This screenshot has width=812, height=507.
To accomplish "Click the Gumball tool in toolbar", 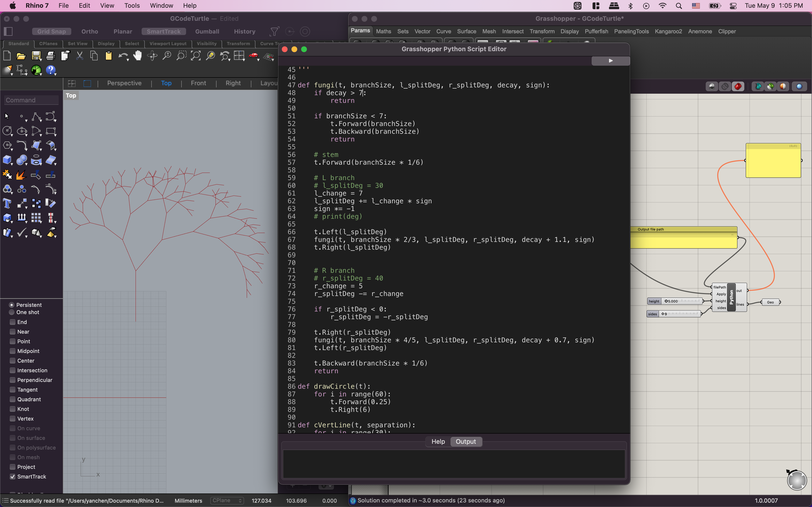I will pos(207,31).
